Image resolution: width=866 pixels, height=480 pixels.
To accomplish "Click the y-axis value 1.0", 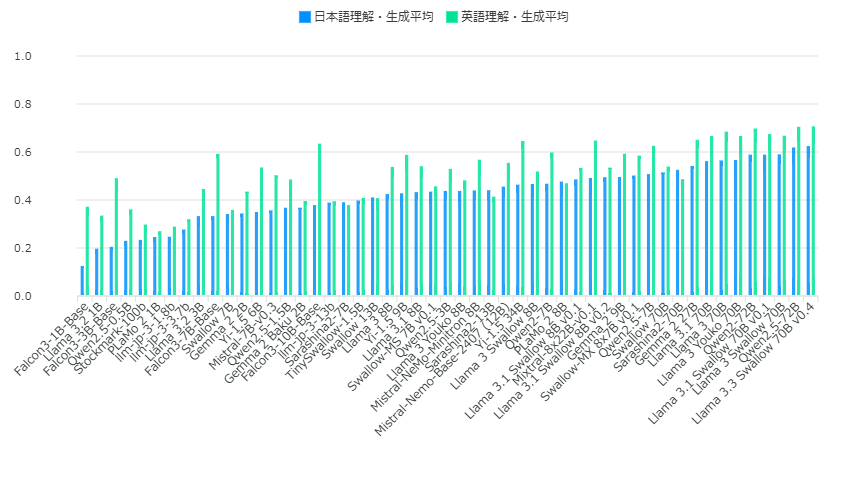I will 23,56.
